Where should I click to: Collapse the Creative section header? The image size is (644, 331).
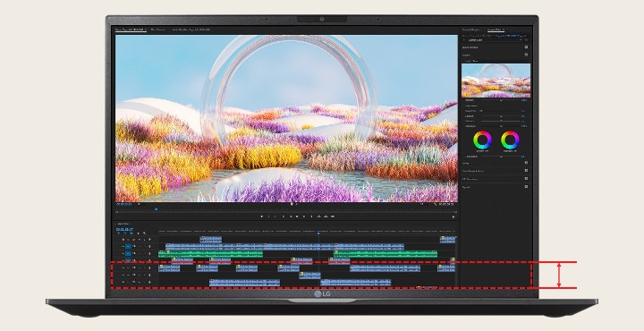[466, 55]
